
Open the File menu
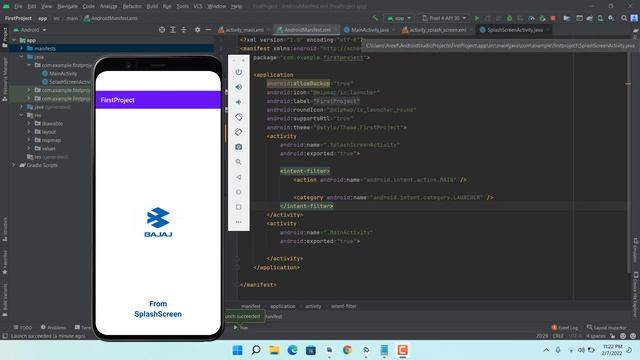[18, 7]
